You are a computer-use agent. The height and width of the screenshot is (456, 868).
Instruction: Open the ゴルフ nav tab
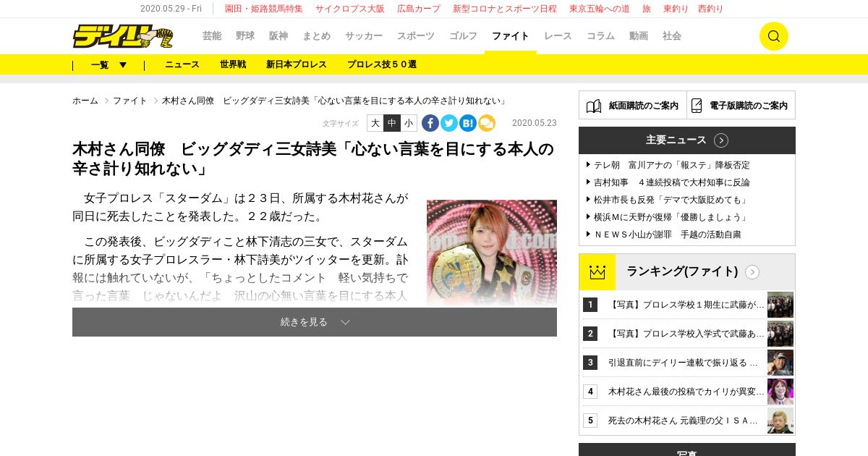click(464, 36)
